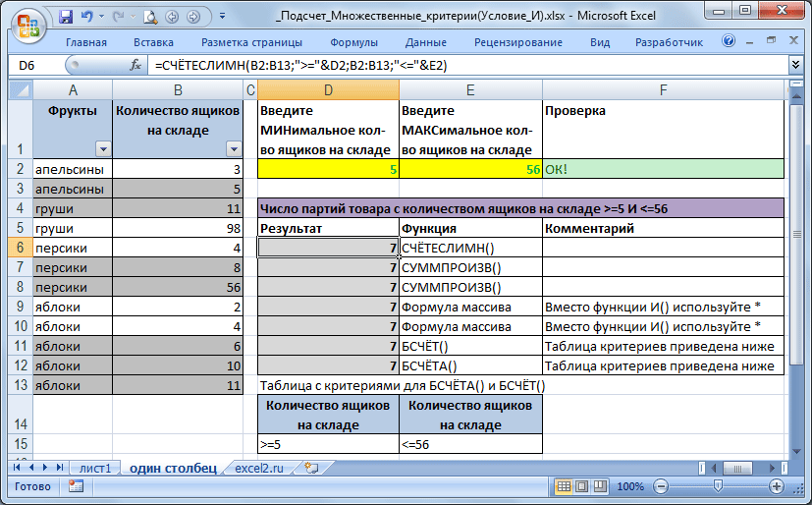Save the workbook via Quick Access toolbar
Viewport: 812px width, 505px height.
click(x=66, y=17)
